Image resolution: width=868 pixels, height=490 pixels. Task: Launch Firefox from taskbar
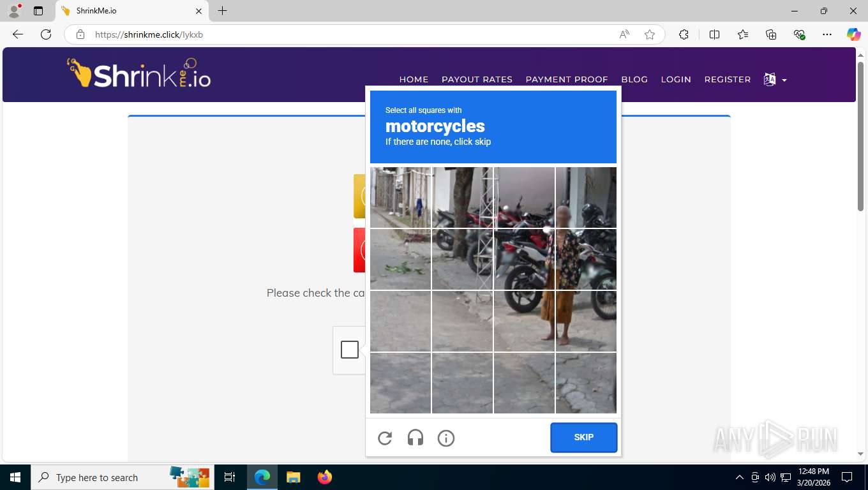(325, 477)
